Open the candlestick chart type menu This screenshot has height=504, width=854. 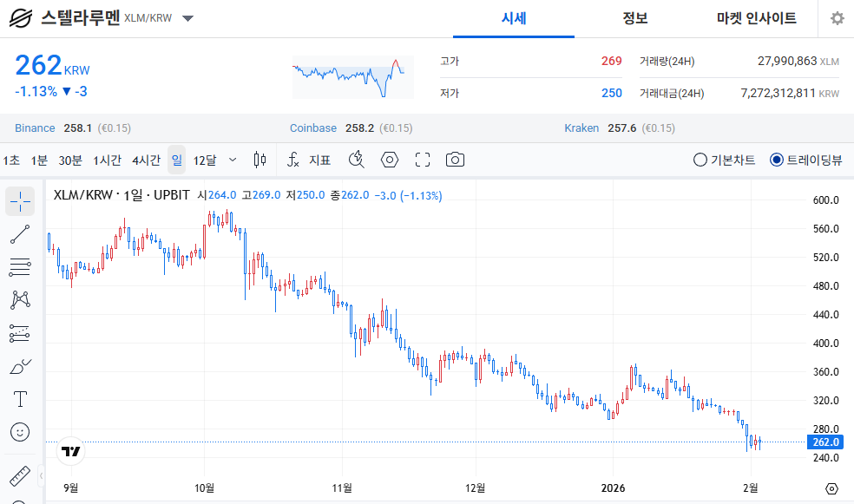click(x=259, y=160)
